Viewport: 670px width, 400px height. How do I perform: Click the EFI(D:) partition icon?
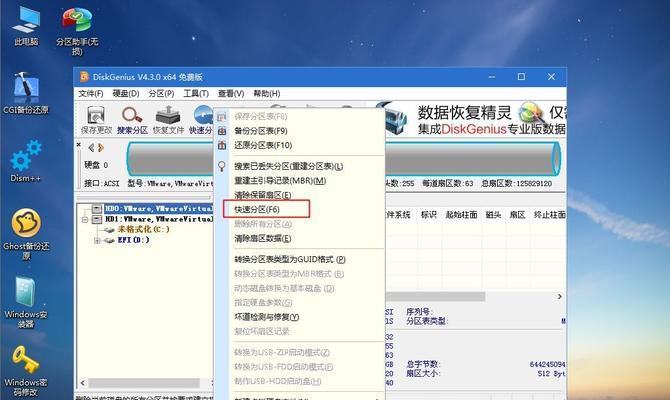109,240
